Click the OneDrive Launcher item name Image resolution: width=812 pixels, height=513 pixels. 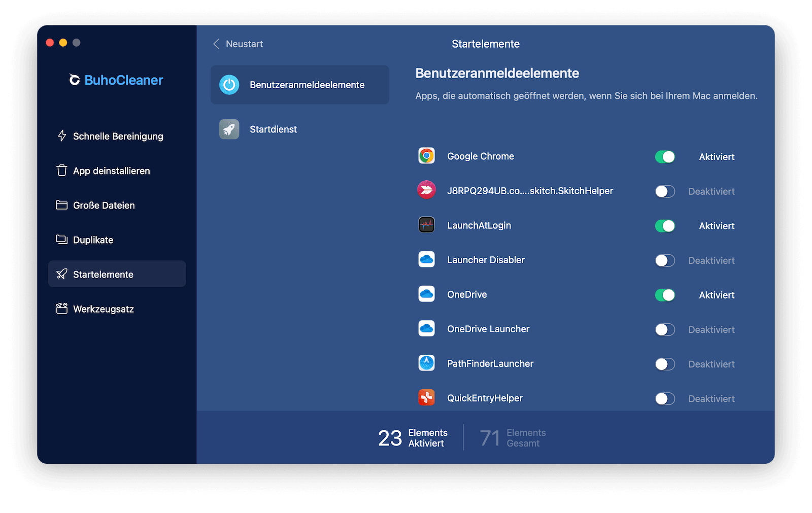(x=488, y=329)
